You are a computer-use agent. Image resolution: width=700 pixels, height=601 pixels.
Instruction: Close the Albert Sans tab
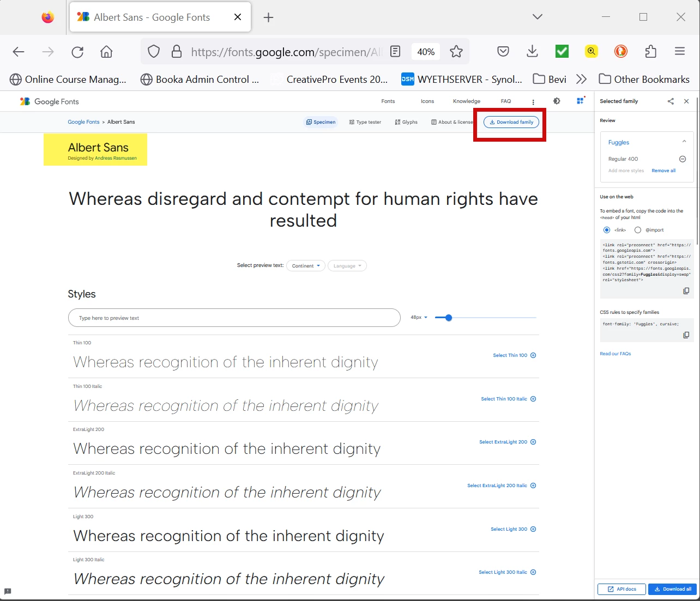(x=238, y=17)
